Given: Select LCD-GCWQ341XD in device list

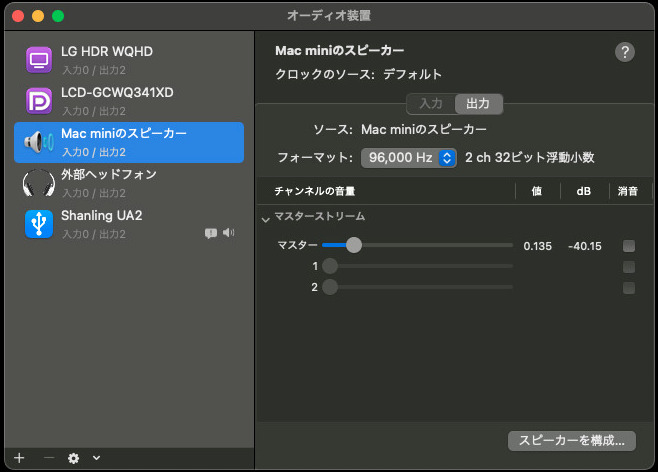Looking at the screenshot, I should (x=129, y=101).
